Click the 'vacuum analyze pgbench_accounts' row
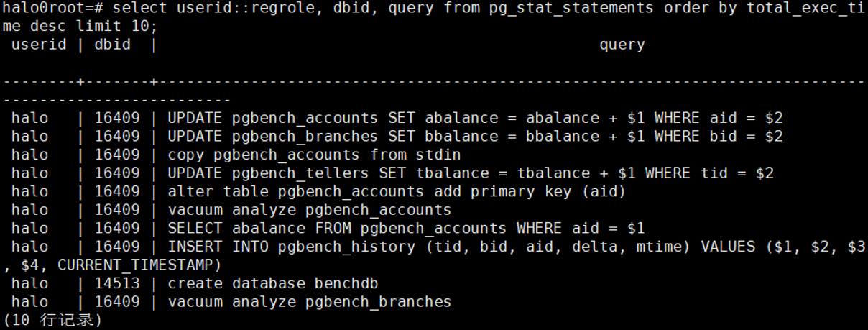This screenshot has height=330, width=868. (310, 210)
